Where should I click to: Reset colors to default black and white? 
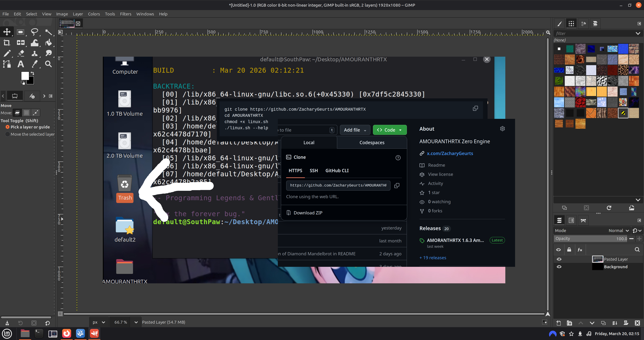pyautogui.click(x=23, y=83)
